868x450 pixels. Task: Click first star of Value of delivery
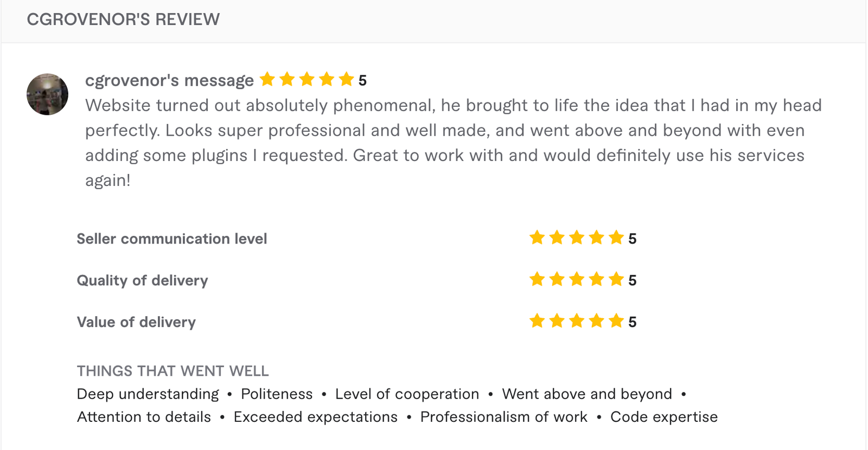click(x=537, y=322)
